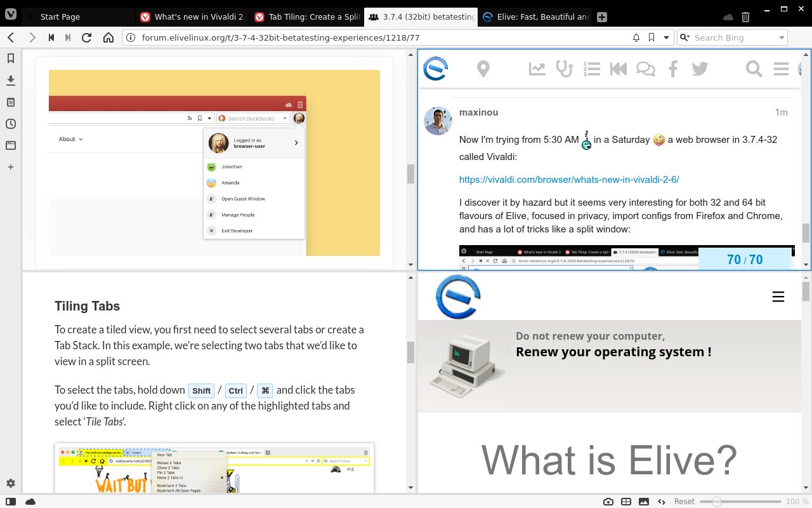Toggle the side panel visibility

11,501
